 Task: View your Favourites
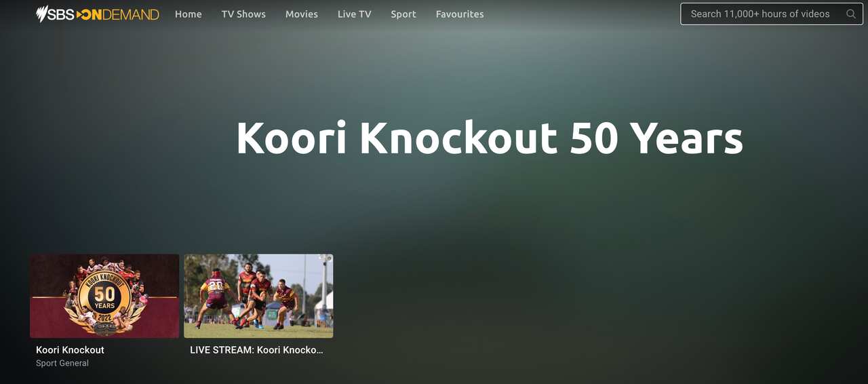(x=460, y=14)
